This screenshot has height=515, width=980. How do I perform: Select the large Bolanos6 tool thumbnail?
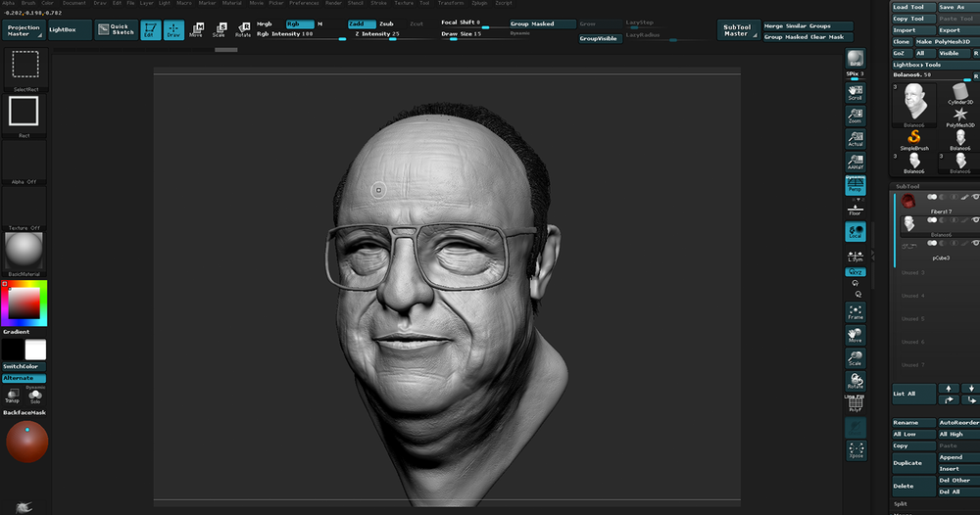913,105
